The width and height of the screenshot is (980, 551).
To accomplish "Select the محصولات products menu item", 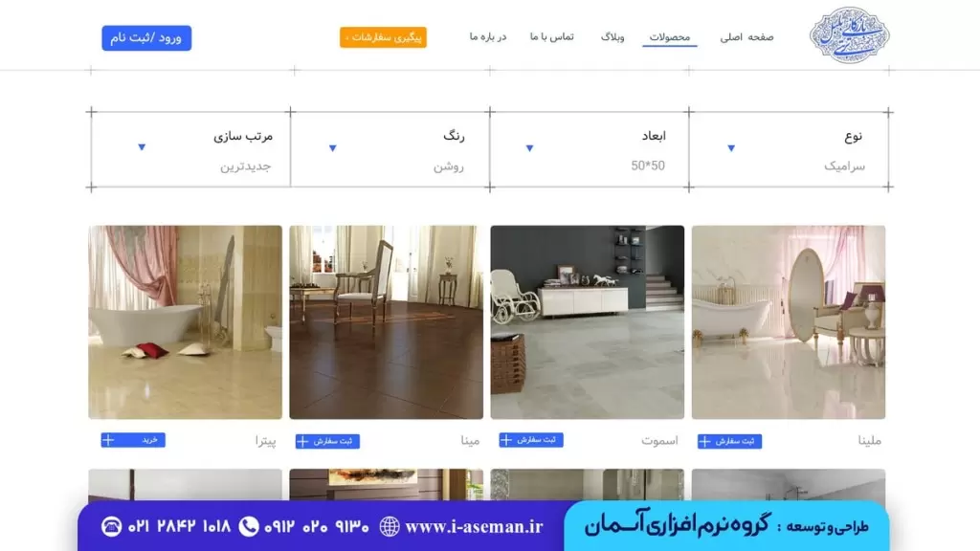I will point(669,37).
